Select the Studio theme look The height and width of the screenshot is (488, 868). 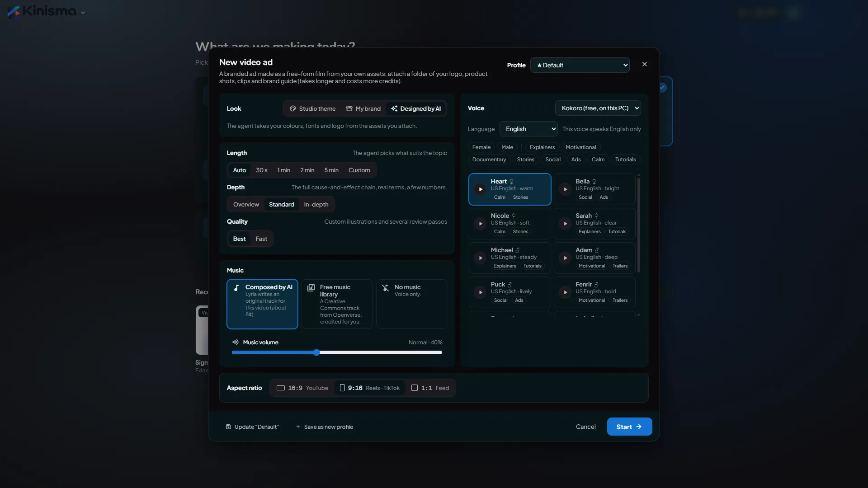tap(313, 108)
